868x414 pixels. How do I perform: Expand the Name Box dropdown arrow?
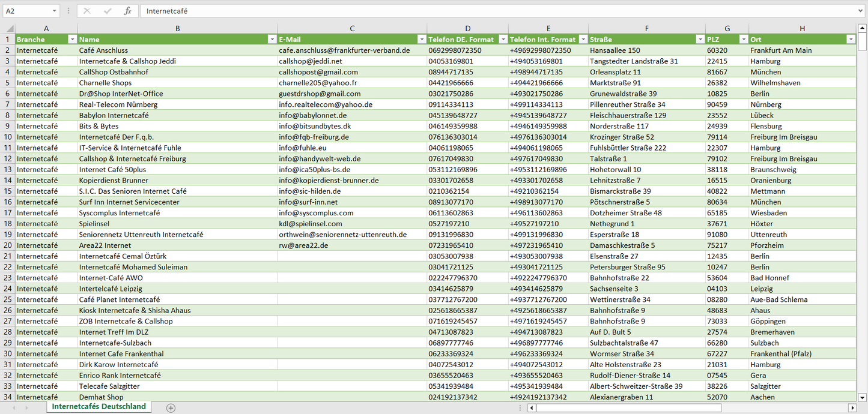pos(54,11)
